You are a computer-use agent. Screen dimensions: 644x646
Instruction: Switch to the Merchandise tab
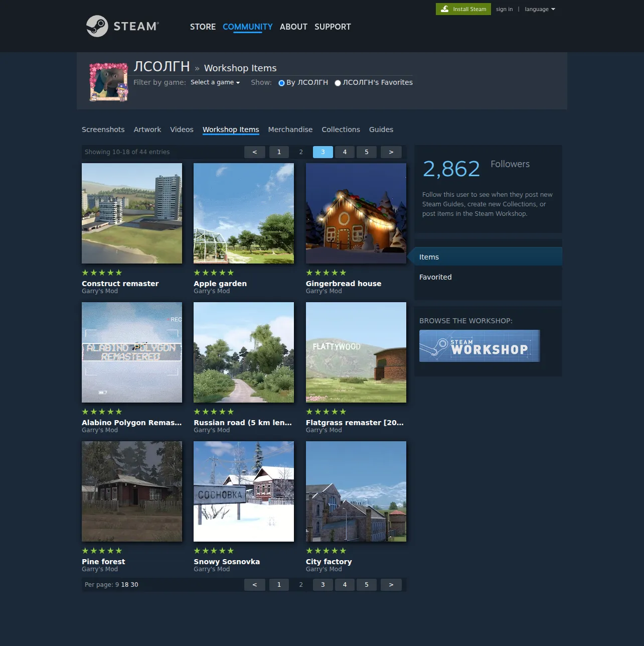[x=290, y=130]
